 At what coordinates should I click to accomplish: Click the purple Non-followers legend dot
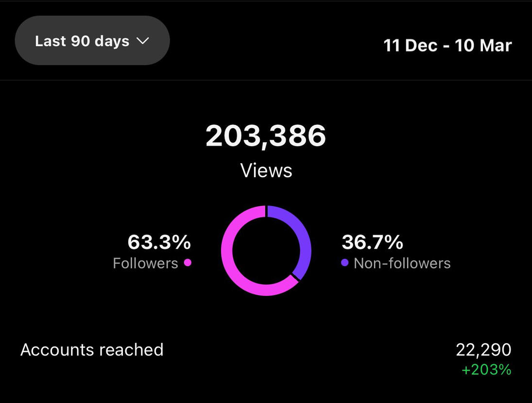(x=345, y=263)
